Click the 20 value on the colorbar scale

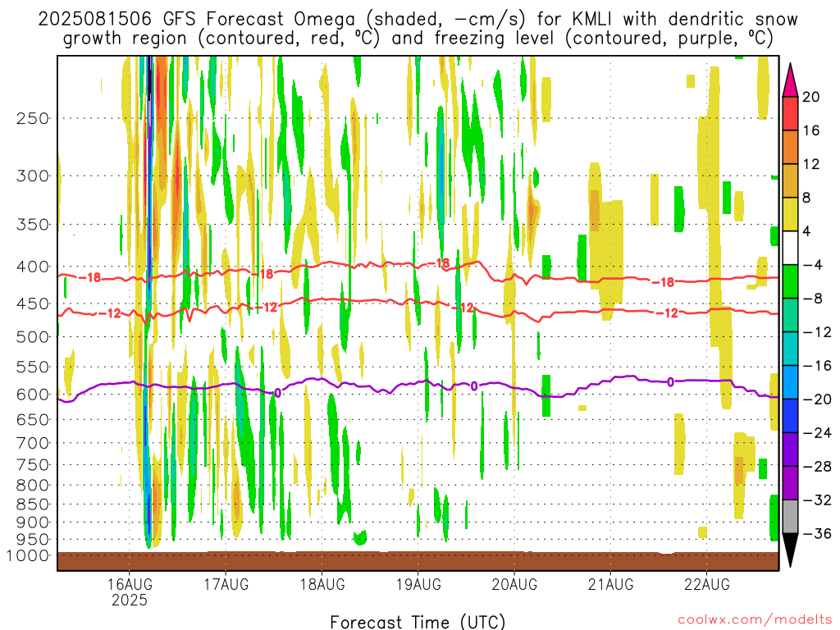click(811, 97)
